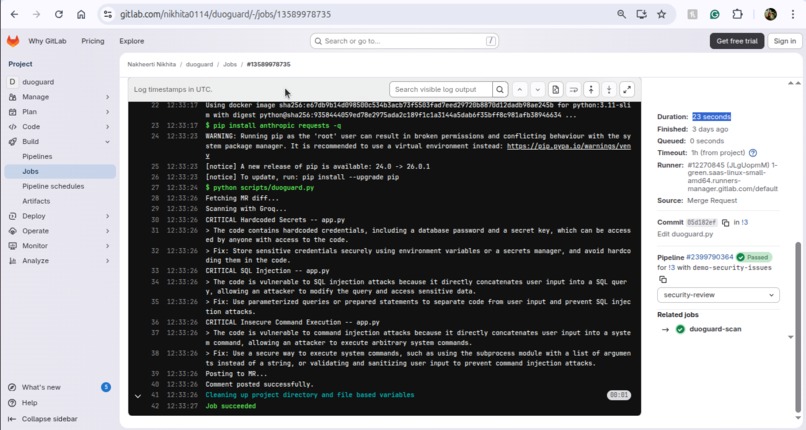This screenshot has height=430, width=806.
Task: Click the GitLab fox logo
Action: [x=13, y=41]
